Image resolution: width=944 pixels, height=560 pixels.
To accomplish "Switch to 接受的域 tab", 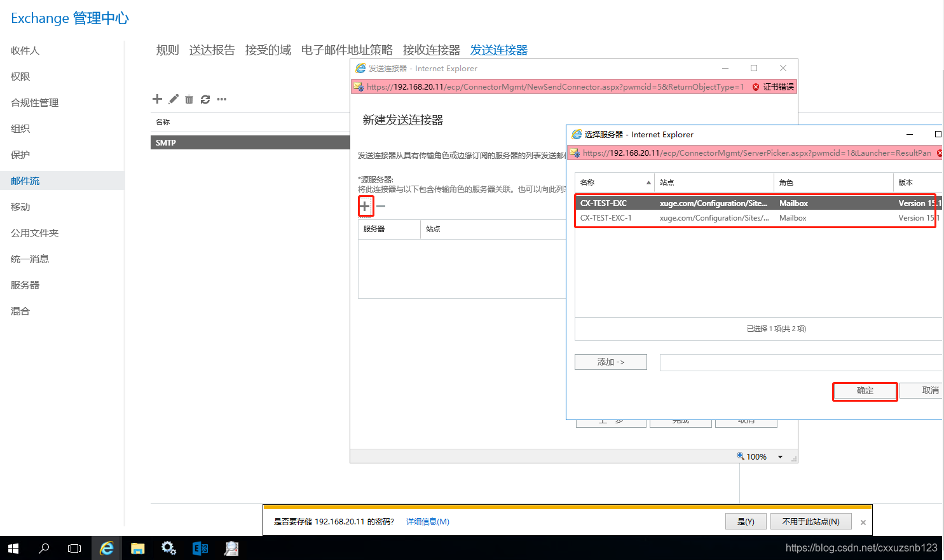I will (268, 50).
